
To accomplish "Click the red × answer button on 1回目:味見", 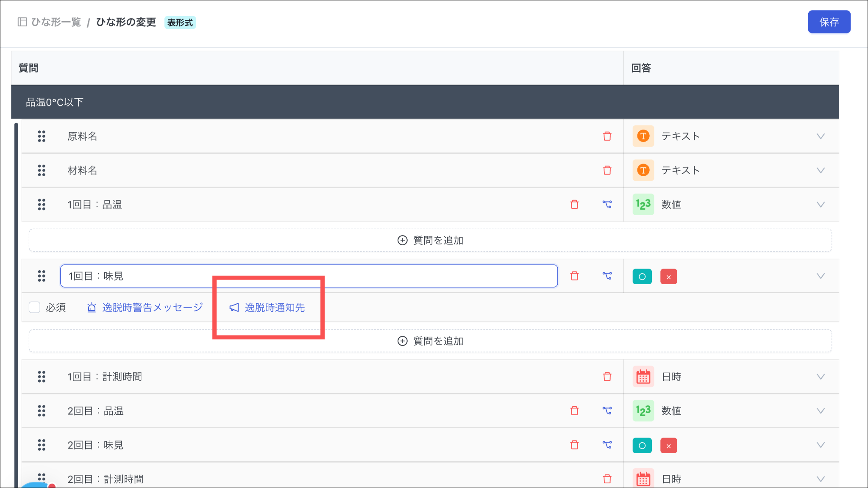I will (x=668, y=277).
